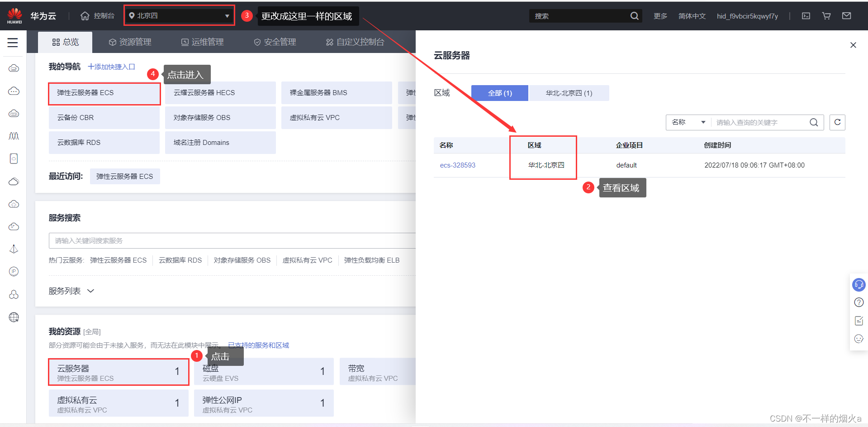868x427 pixels.
Task: Focus the 请输入查询的关键字 field
Action: [x=760, y=122]
